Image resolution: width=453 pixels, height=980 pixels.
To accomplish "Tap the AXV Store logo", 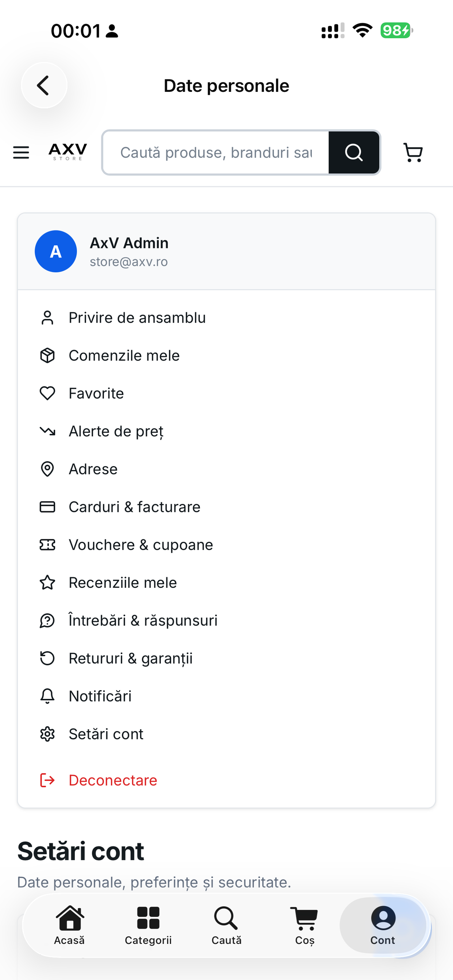I will click(68, 152).
